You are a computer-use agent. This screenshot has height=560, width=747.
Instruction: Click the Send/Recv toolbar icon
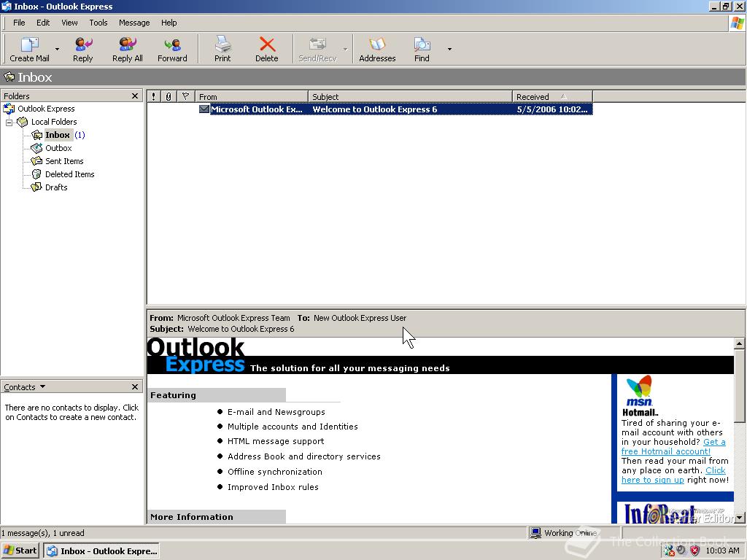coord(317,49)
